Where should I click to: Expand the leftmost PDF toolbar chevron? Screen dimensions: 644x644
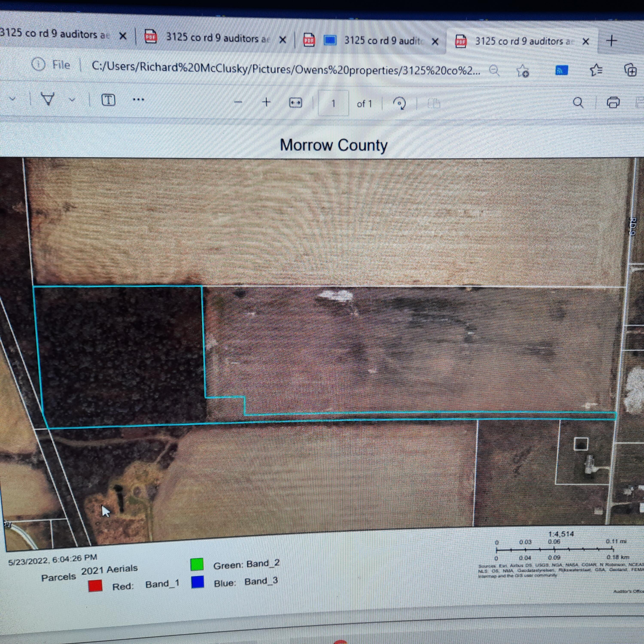(x=13, y=99)
